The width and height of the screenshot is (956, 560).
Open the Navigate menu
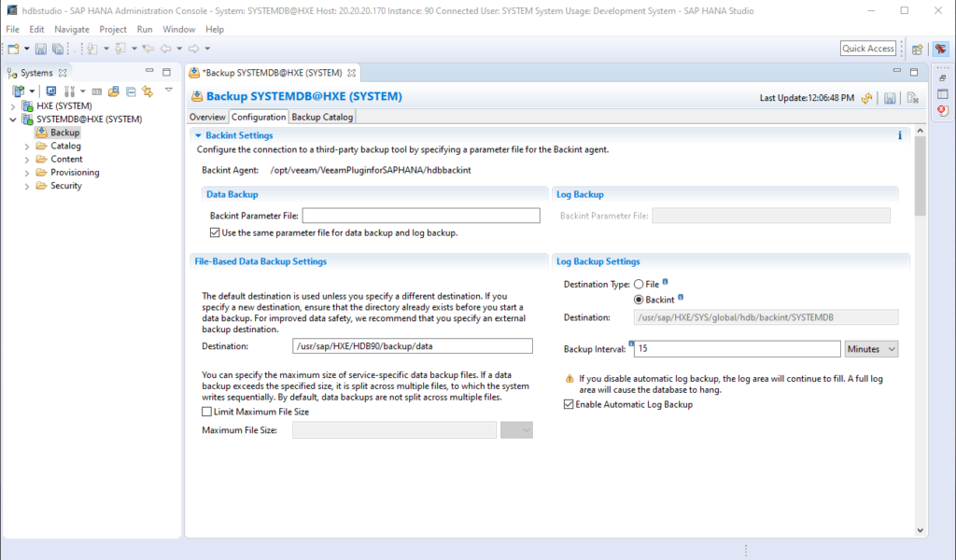click(x=71, y=29)
